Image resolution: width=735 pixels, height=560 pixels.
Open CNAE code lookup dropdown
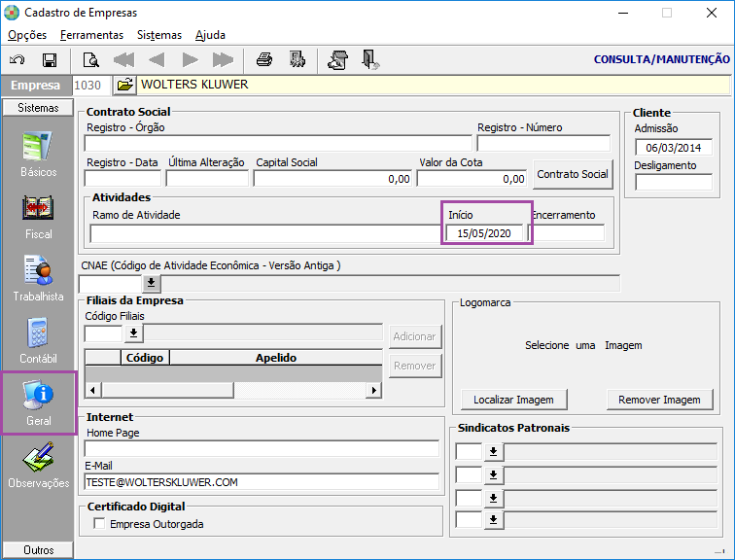pos(151,283)
